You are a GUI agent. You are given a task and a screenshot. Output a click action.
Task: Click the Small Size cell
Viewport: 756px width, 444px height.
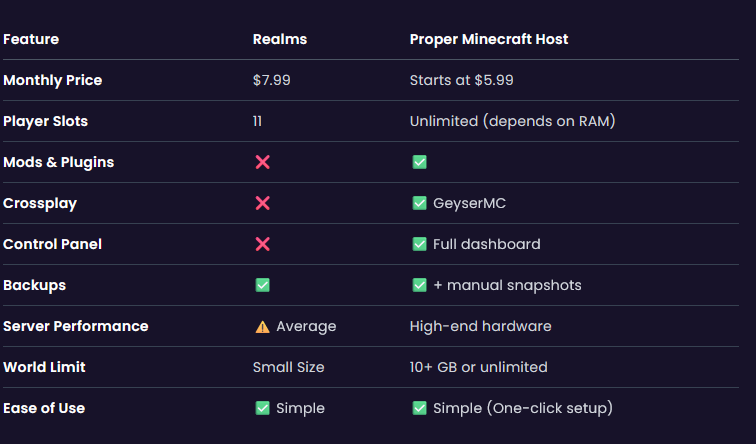288,367
